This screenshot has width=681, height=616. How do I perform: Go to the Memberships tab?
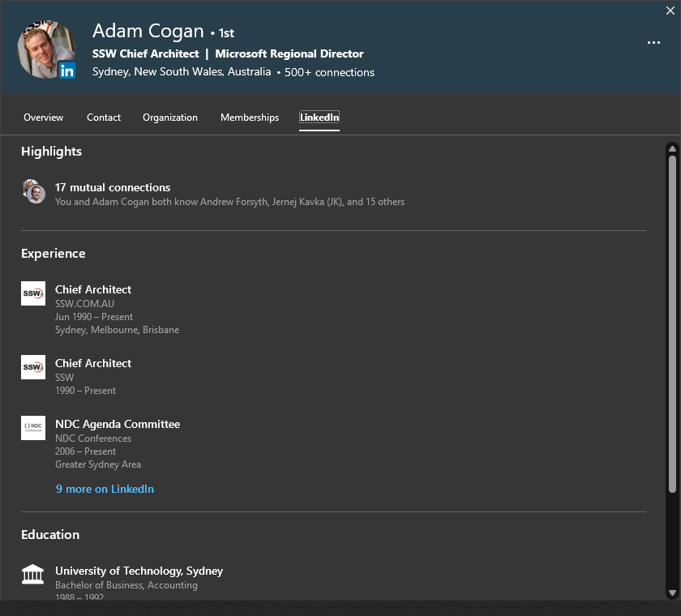point(250,118)
